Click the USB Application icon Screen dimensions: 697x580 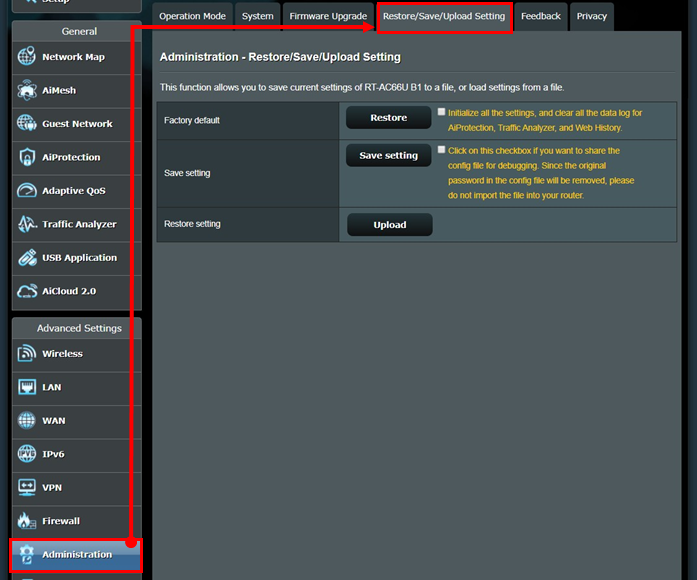pyautogui.click(x=27, y=257)
